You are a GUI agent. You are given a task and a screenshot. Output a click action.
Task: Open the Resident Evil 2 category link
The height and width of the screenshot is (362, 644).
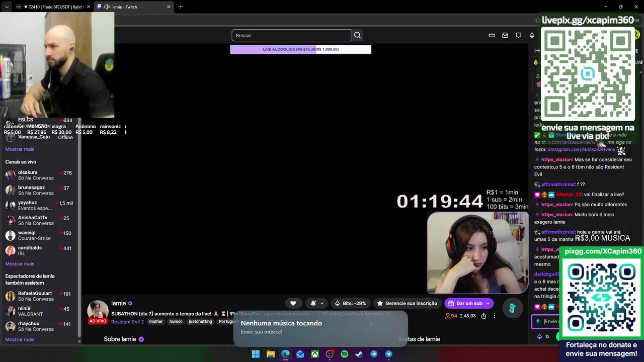coord(127,322)
